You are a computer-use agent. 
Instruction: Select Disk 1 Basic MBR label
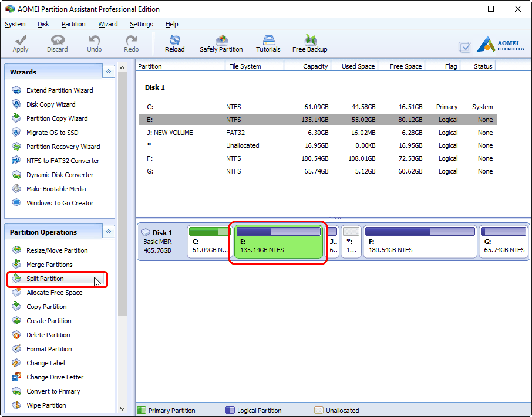tap(162, 242)
